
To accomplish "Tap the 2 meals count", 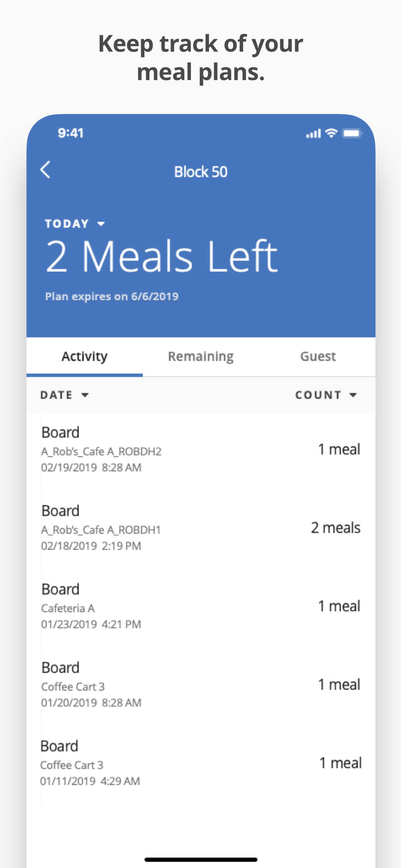I will (336, 528).
